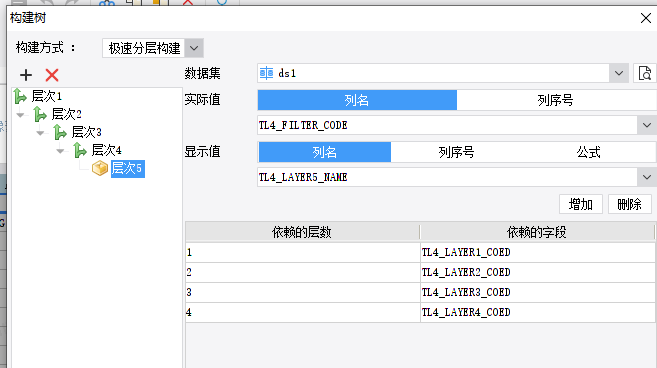Click the layer number 3 cell
Screen dimensions: 657x368
pyautogui.click(x=303, y=293)
